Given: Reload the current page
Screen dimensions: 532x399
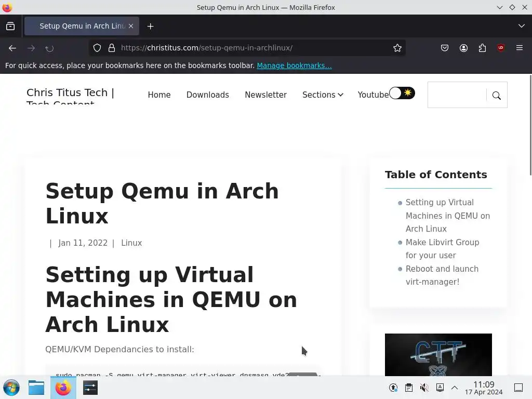Looking at the screenshot, I should [49, 48].
